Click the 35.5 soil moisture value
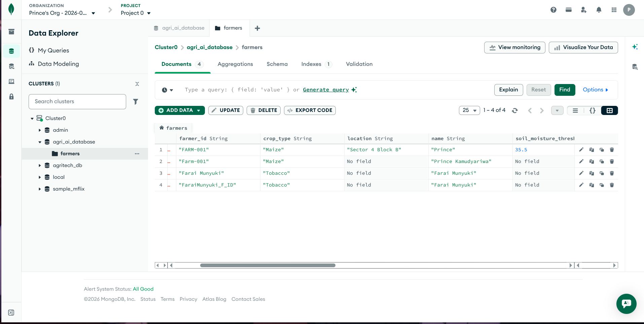The image size is (644, 324). pos(521,150)
